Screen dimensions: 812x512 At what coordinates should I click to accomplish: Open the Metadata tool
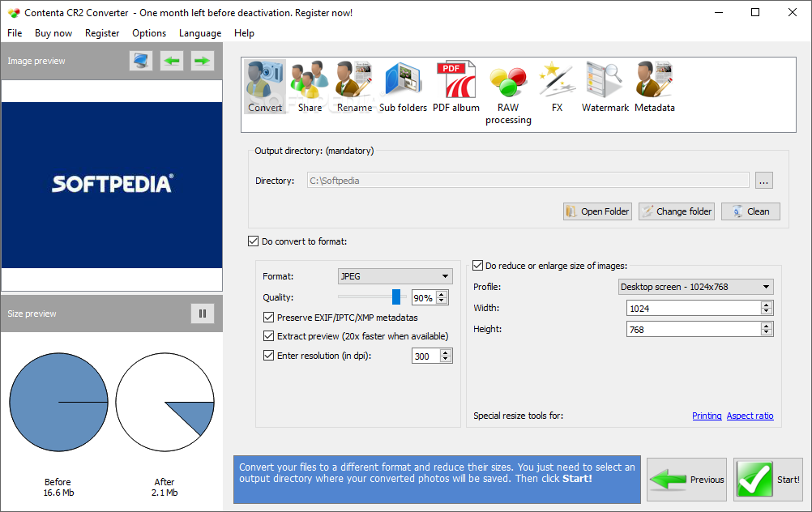[x=655, y=87]
